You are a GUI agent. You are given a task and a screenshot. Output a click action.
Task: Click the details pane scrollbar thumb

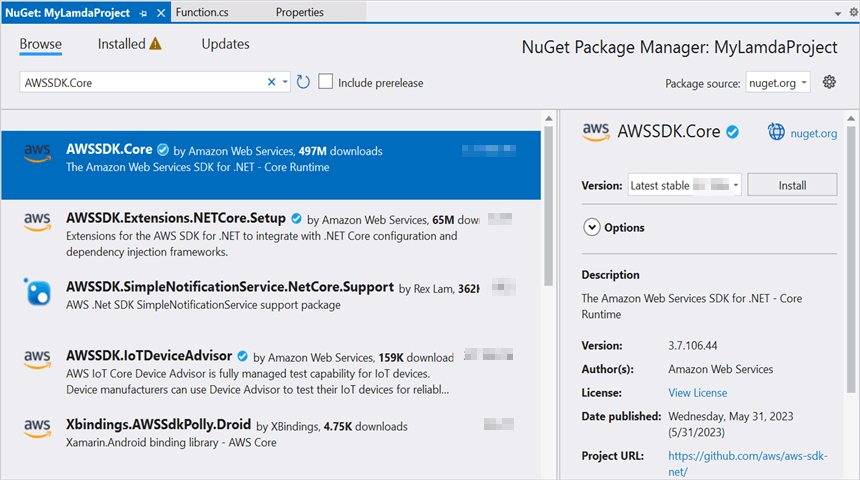pos(851,259)
